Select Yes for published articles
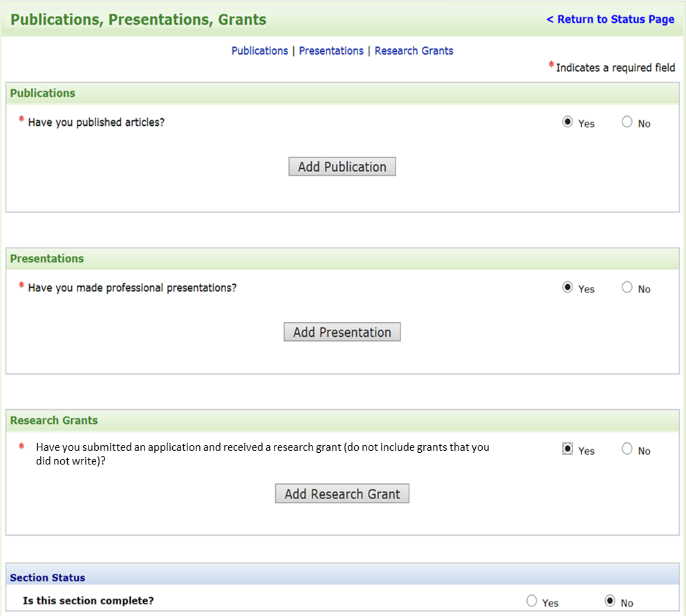This screenshot has width=686, height=616. (x=568, y=122)
